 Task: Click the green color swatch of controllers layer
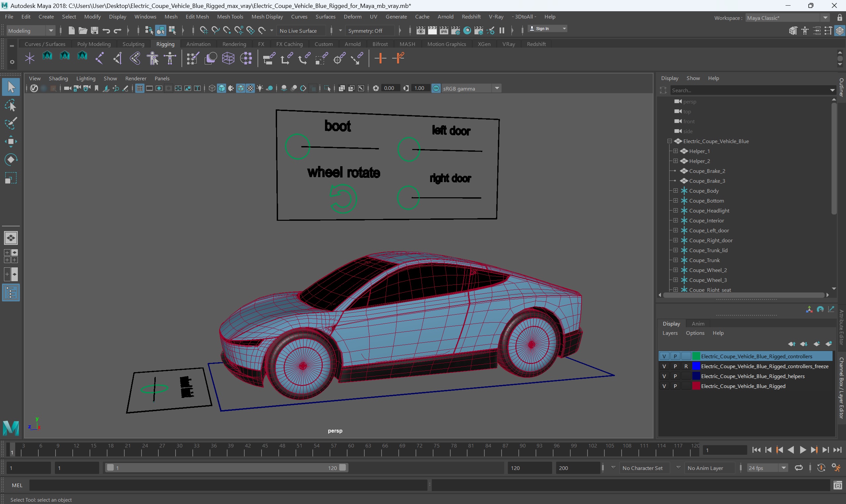[696, 356]
